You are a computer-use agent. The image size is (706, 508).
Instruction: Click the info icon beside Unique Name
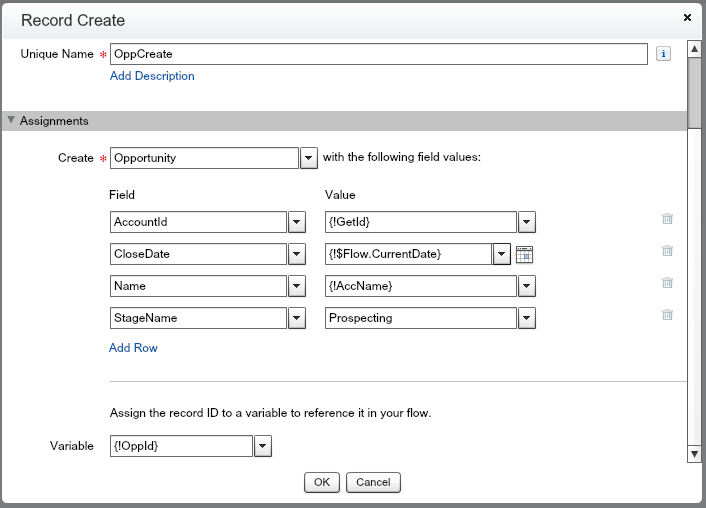(x=663, y=54)
